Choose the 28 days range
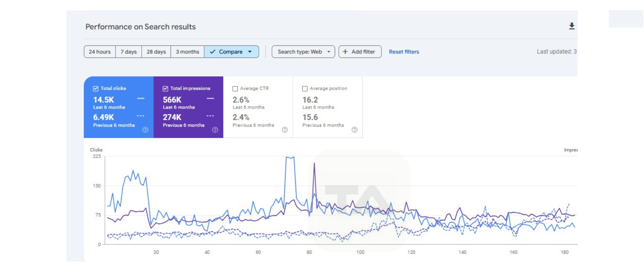 click(x=156, y=52)
